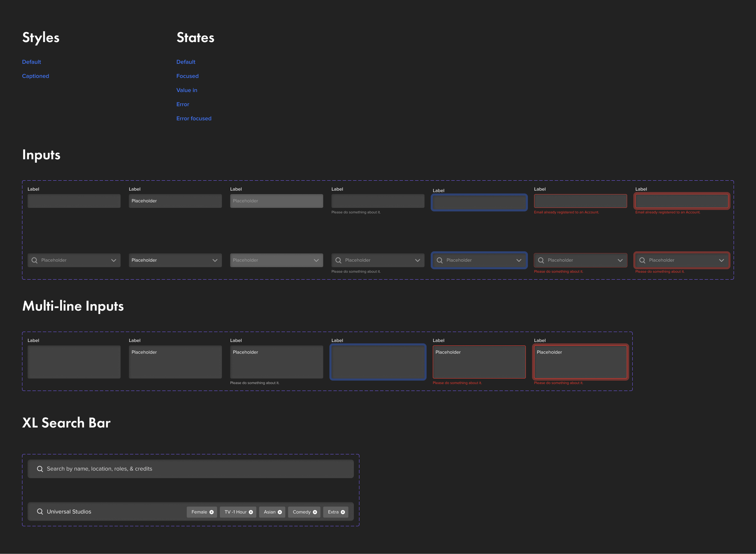756x554 pixels.
Task: Remove the Comedy filter chip
Action: [315, 512]
